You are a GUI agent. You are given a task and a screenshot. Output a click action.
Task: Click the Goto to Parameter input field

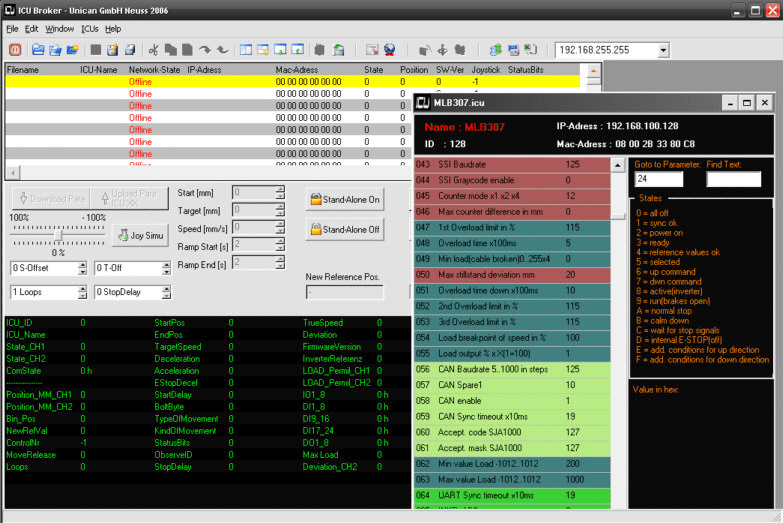659,180
